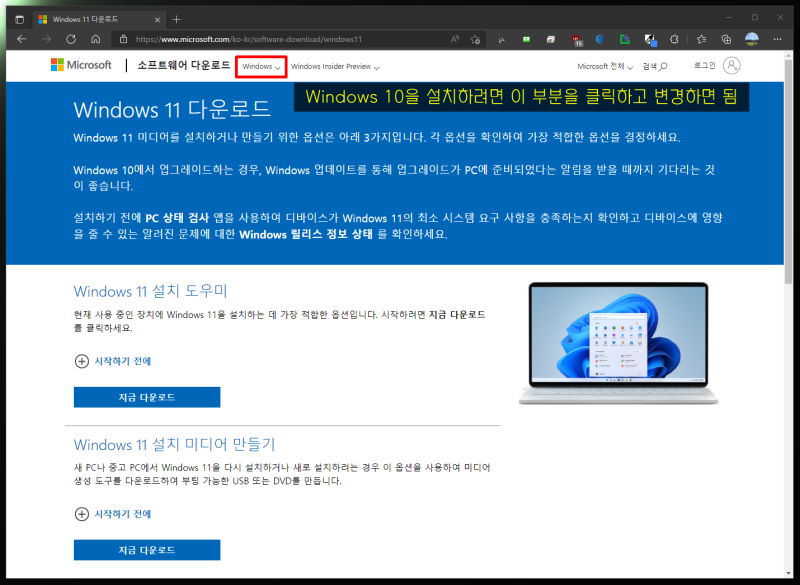The height and width of the screenshot is (585, 800).
Task: Click the sign-in person avatar icon
Action: pyautogui.click(x=732, y=65)
